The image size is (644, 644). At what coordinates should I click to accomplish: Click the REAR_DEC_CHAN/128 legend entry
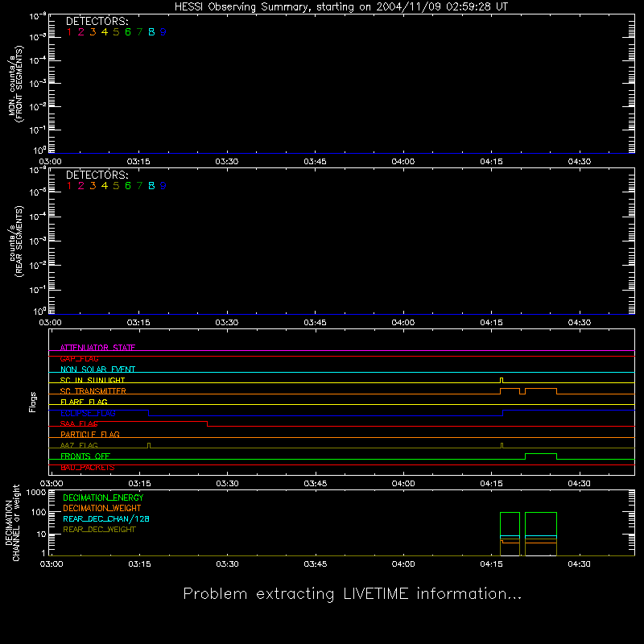pyautogui.click(x=106, y=518)
